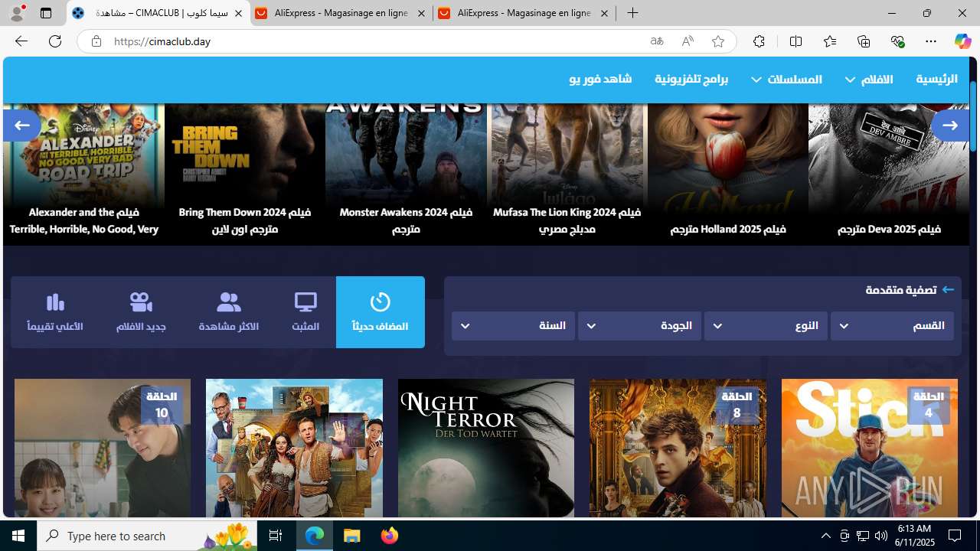Open episode 10 series poster
This screenshot has height=551, width=980.
point(103,448)
